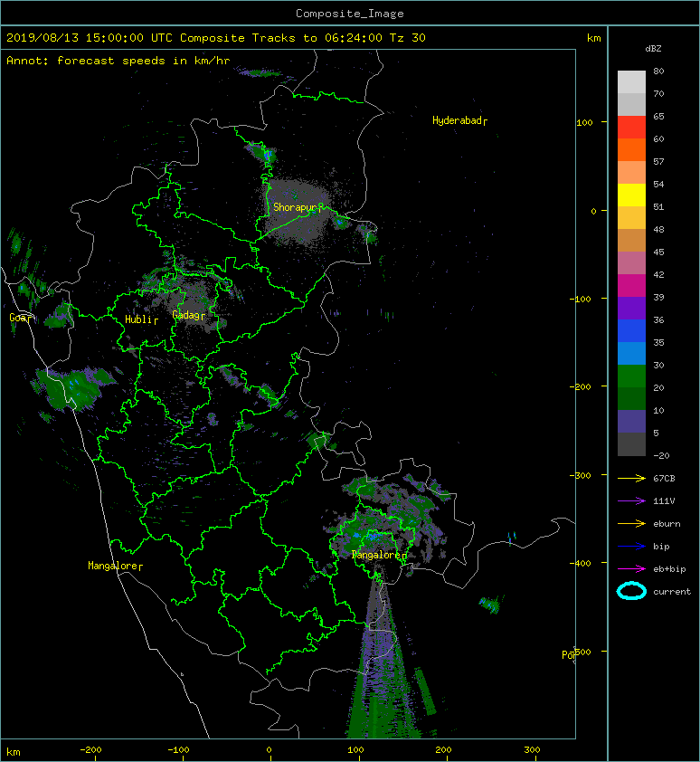
Task: Pick the brown 45–48 dBZ swatch
Action: pyautogui.click(x=631, y=240)
